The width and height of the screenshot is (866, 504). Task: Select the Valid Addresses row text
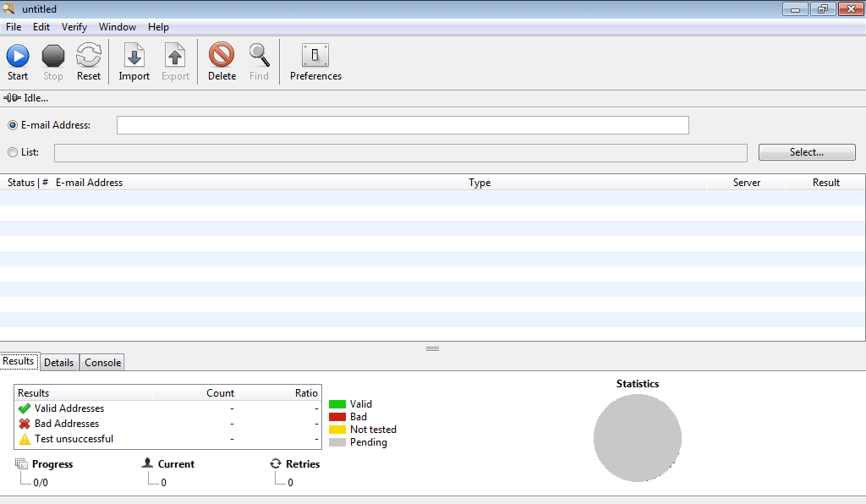tap(69, 408)
